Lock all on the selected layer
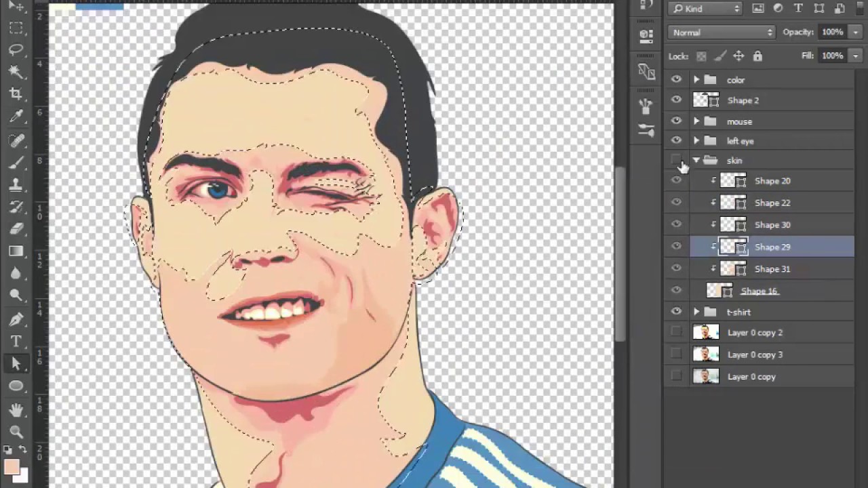The width and height of the screenshot is (868, 488). coord(757,56)
